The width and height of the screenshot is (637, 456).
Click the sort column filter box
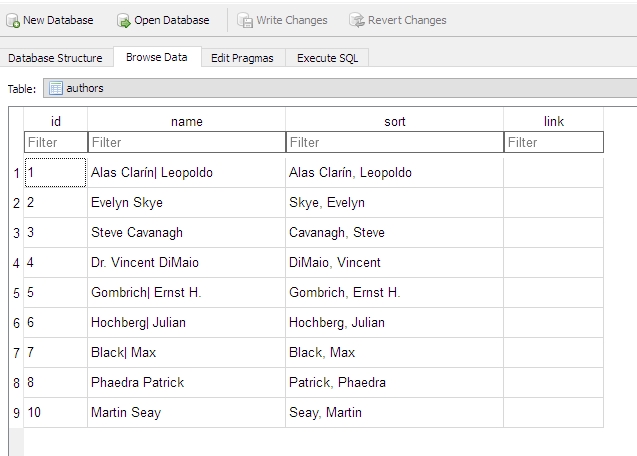[395, 142]
